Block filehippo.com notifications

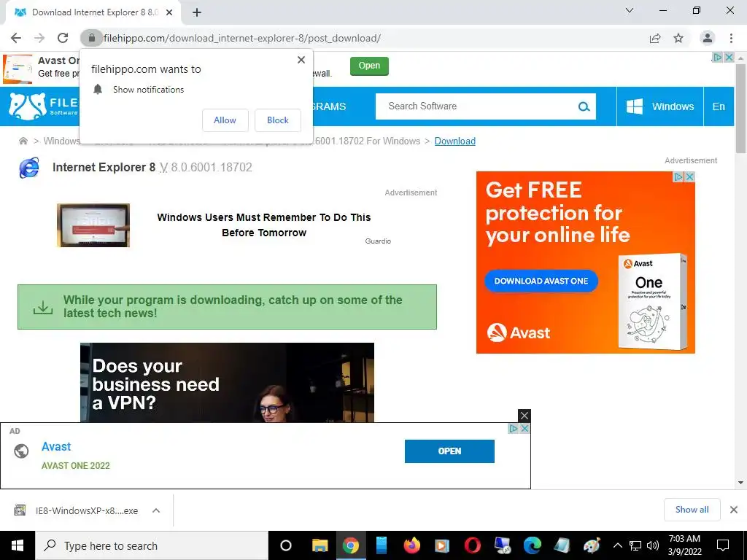[278, 120]
